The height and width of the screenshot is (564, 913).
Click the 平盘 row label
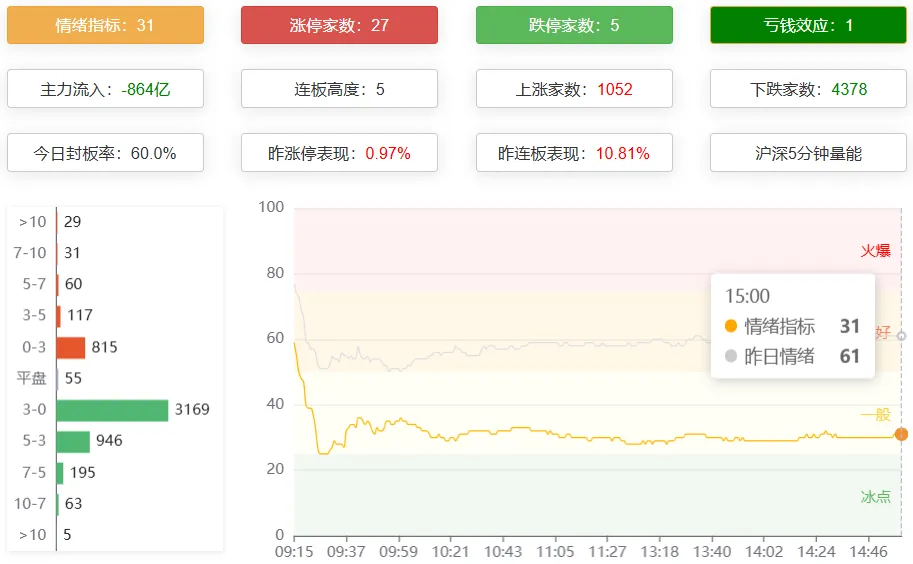click(x=31, y=378)
